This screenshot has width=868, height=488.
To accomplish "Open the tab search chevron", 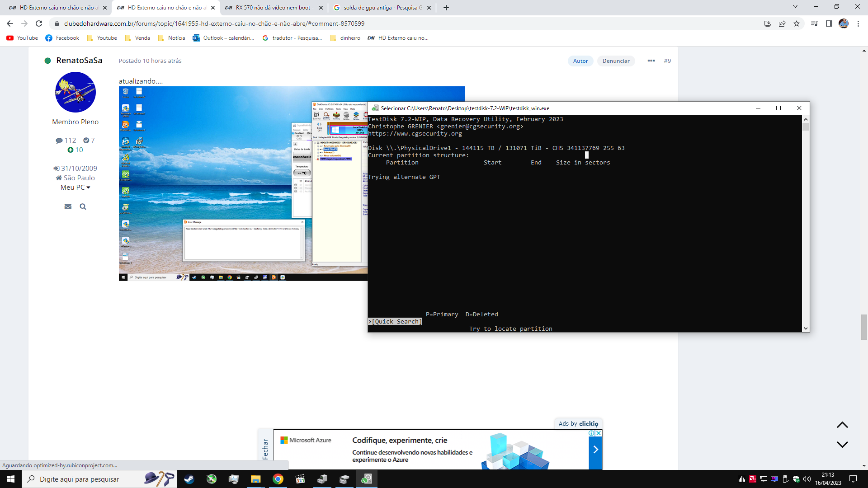I will 795,7.
